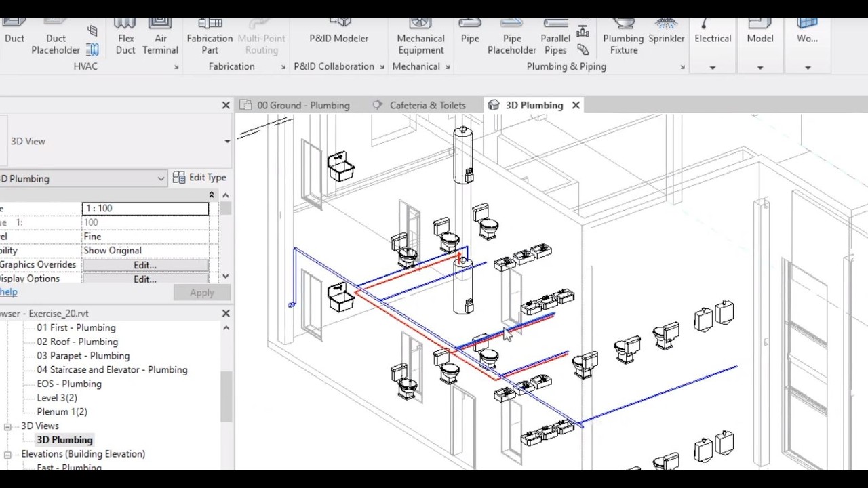
Task: Click the Edit Type icon
Action: (x=179, y=178)
